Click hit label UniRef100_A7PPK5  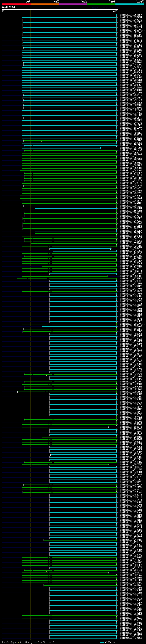tap(131, 113)
